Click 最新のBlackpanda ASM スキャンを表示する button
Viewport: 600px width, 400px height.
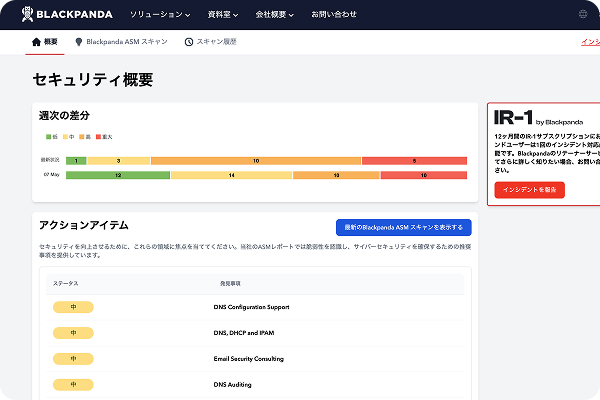click(404, 227)
